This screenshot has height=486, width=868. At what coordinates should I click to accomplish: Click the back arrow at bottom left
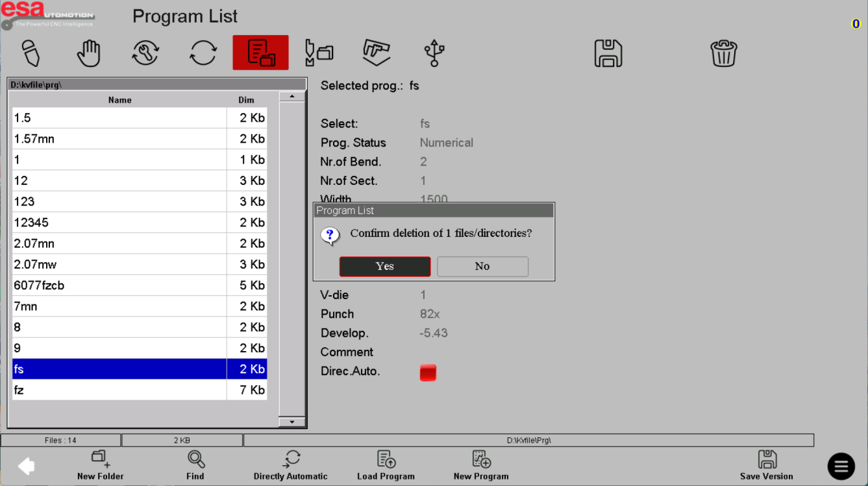[x=26, y=466]
